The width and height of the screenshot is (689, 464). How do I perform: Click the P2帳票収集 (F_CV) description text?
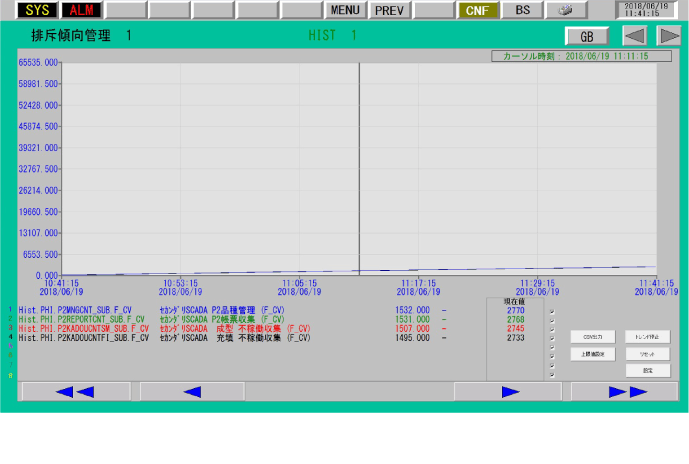pyautogui.click(x=248, y=319)
